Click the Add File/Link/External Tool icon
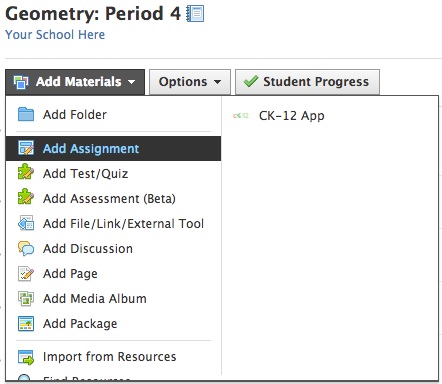442x384 pixels. 26,223
